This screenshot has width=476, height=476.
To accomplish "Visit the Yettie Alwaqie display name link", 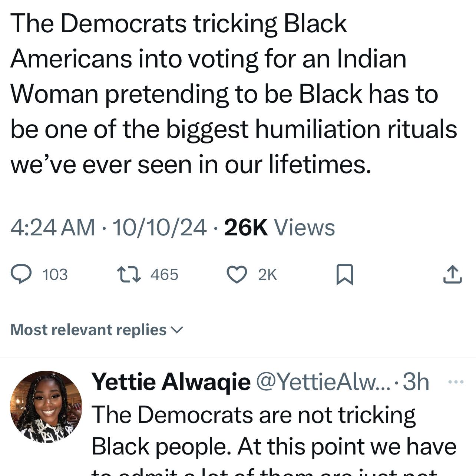I will click(x=171, y=381).
